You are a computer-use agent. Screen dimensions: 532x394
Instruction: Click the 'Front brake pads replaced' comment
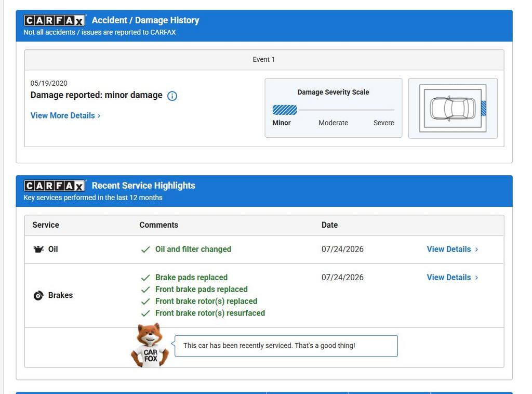click(x=202, y=290)
